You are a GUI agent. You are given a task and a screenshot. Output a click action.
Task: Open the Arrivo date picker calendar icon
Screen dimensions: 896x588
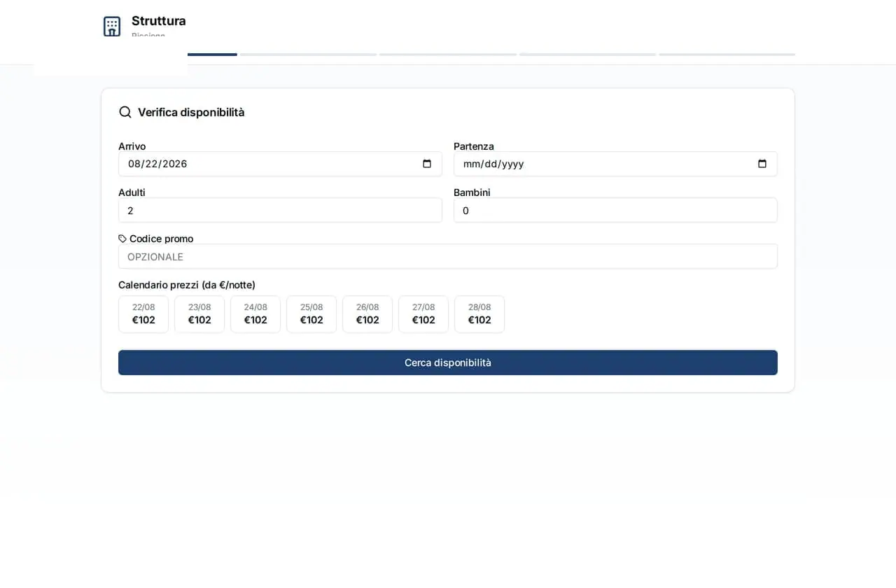coord(427,164)
